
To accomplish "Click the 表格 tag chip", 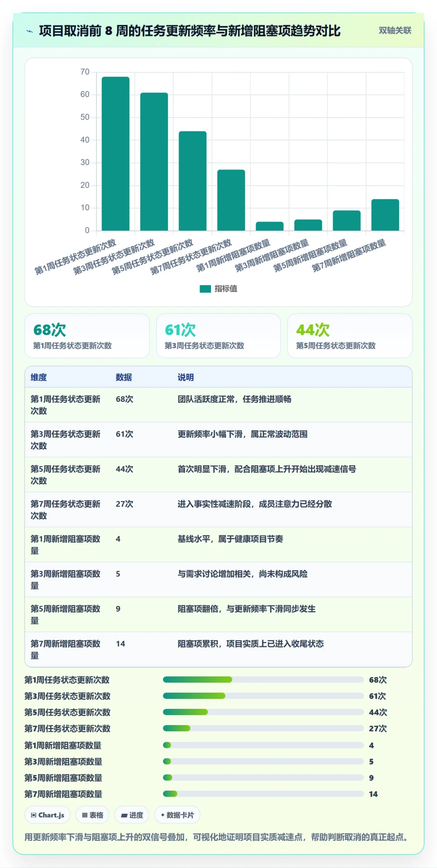I will coord(92,815).
